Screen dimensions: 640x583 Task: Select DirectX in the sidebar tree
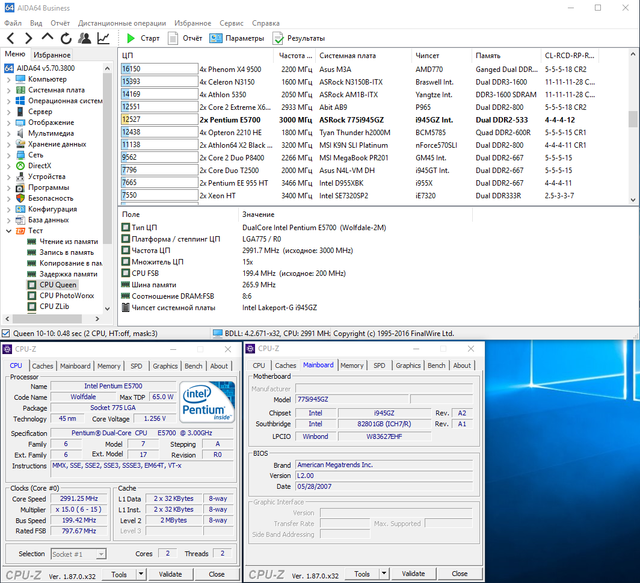(x=40, y=166)
